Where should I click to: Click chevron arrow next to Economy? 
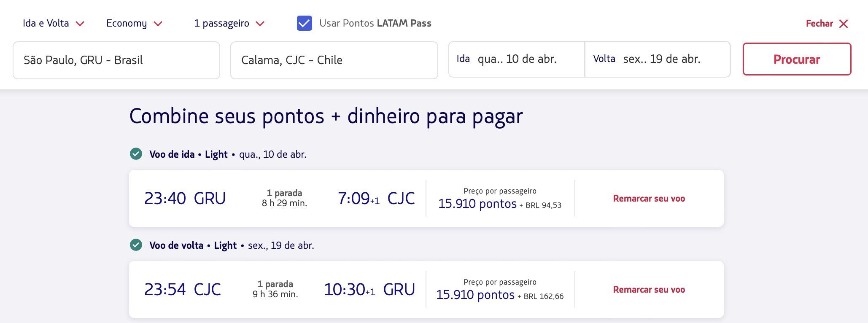click(158, 24)
